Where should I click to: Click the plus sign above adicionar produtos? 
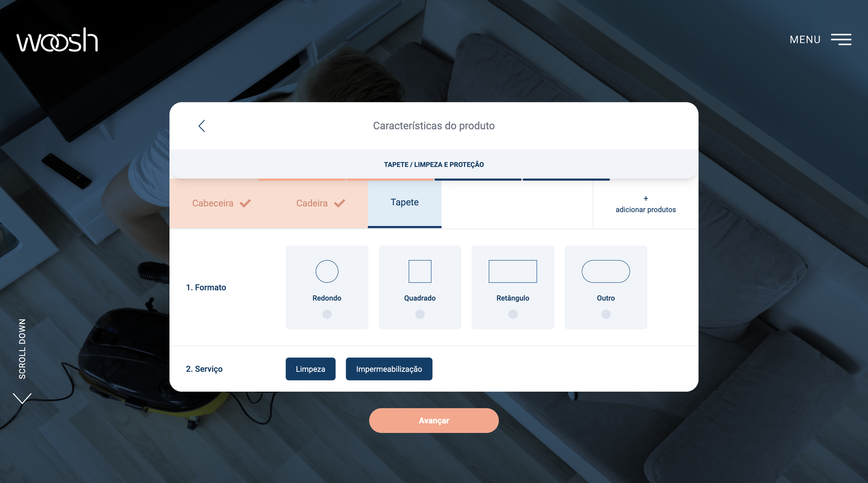point(646,198)
